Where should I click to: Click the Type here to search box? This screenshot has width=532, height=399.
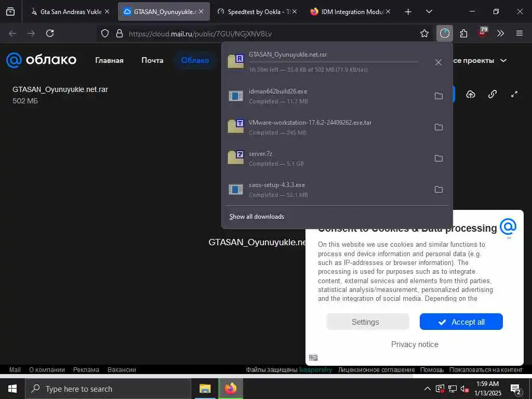pyautogui.click(x=108, y=389)
